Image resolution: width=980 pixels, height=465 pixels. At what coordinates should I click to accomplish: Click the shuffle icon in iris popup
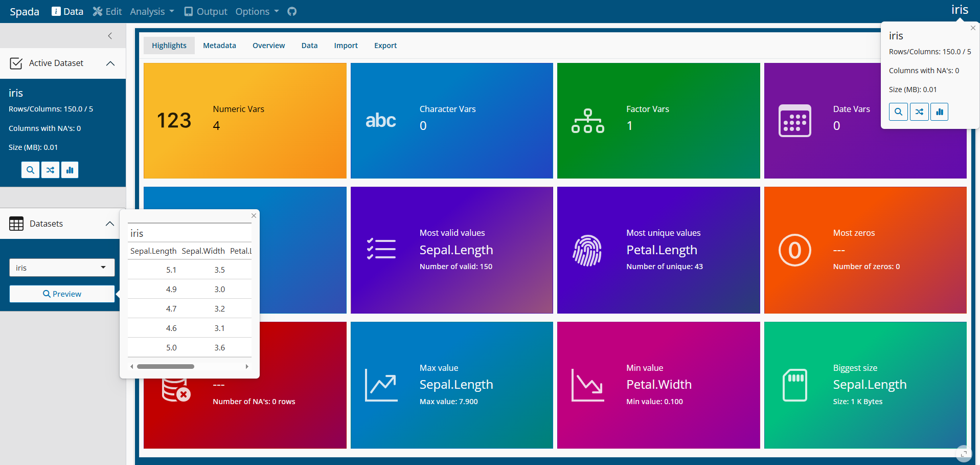(919, 112)
